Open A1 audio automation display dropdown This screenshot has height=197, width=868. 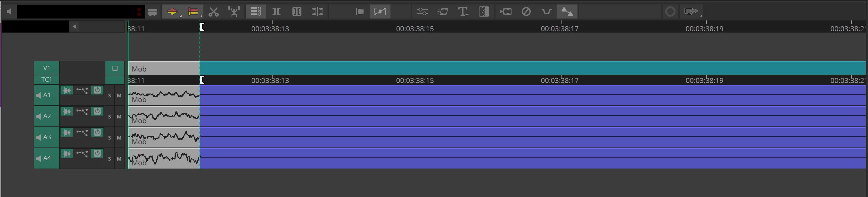point(82,90)
